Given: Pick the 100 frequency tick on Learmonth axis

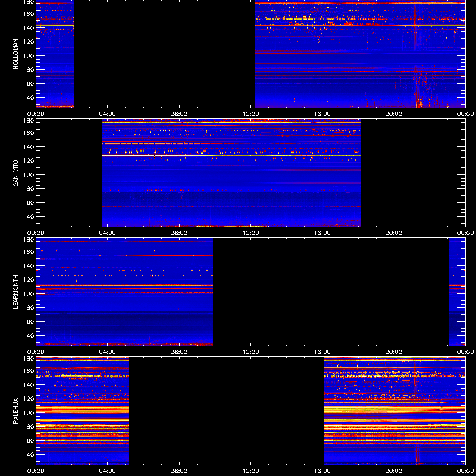Looking at the screenshot, I should point(29,294).
